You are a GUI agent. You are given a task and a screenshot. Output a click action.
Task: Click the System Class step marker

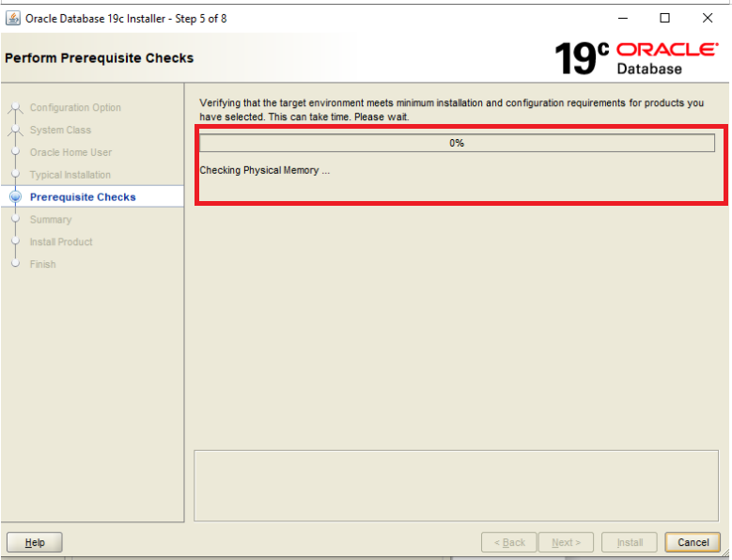(15, 131)
